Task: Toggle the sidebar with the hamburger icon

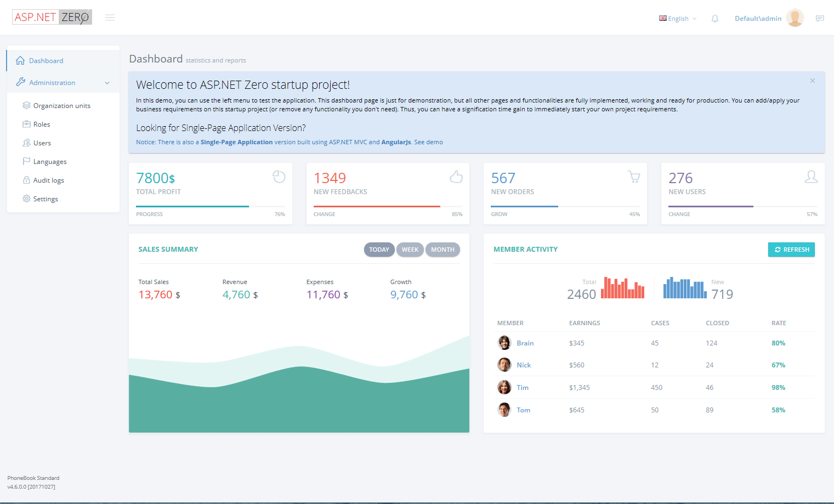Action: (x=110, y=17)
